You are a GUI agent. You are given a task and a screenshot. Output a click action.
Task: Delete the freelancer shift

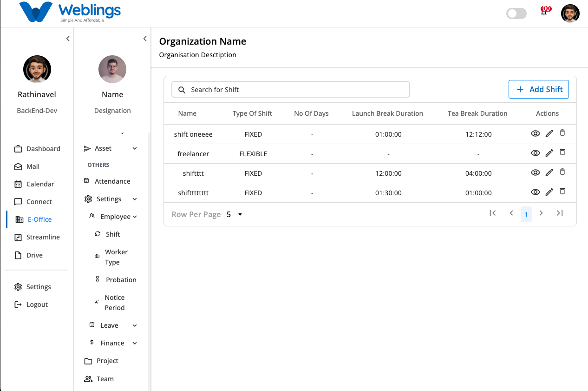click(562, 152)
